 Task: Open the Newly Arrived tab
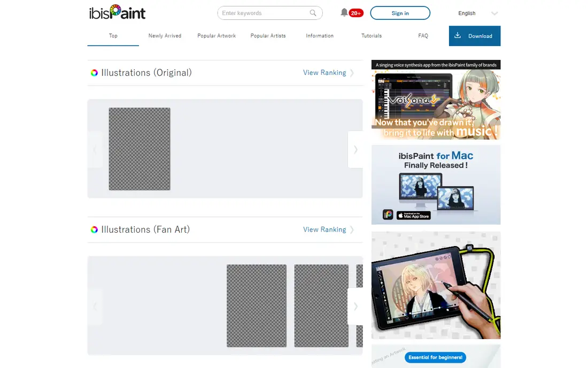[x=165, y=36]
